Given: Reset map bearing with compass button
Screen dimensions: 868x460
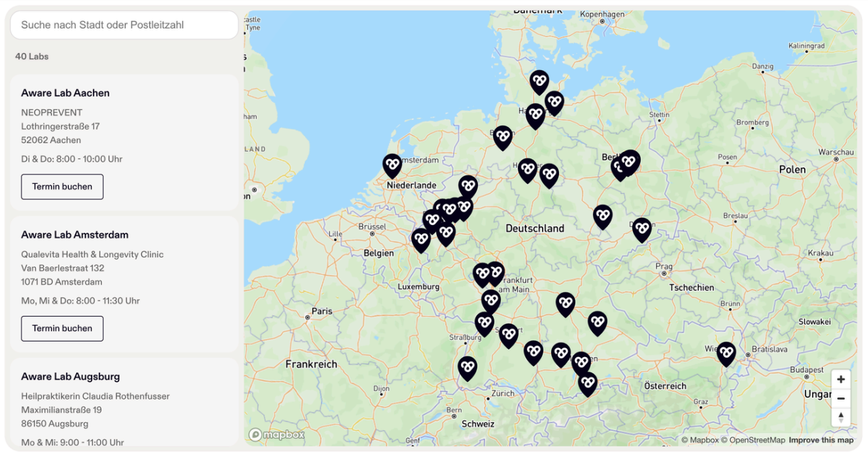Looking at the screenshot, I should 841,417.
